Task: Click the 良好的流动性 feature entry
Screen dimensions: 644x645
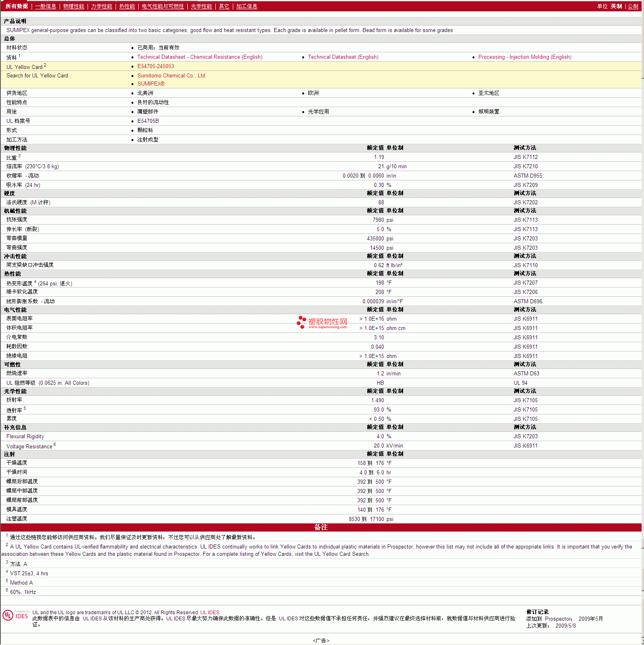Action: (153, 103)
